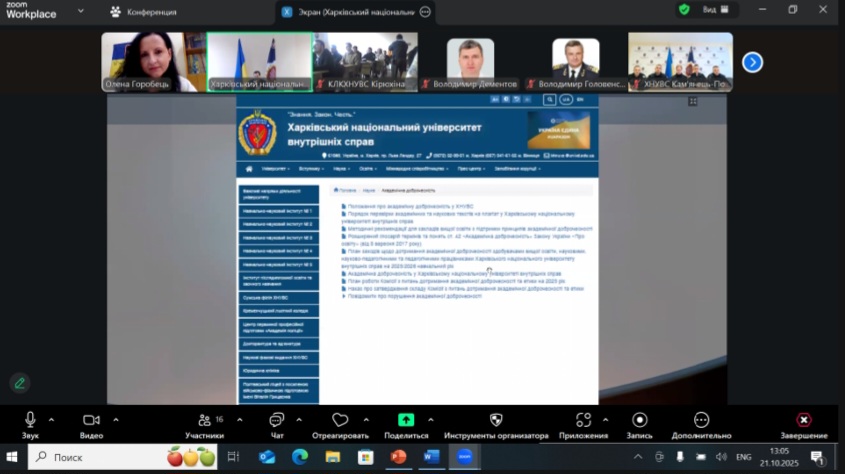845x474 pixels.
Task: Show next participants with blue arrow button
Action: (752, 62)
